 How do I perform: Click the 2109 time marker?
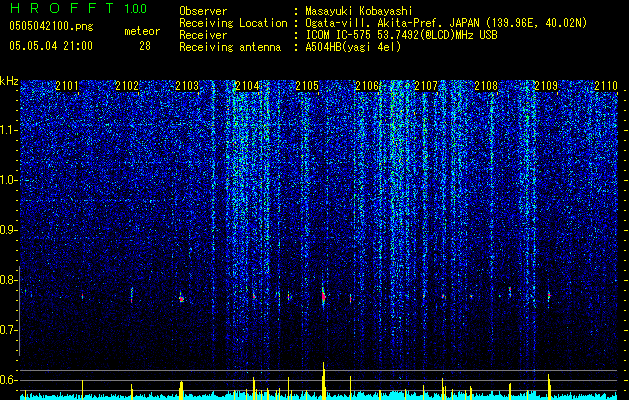[x=546, y=86]
